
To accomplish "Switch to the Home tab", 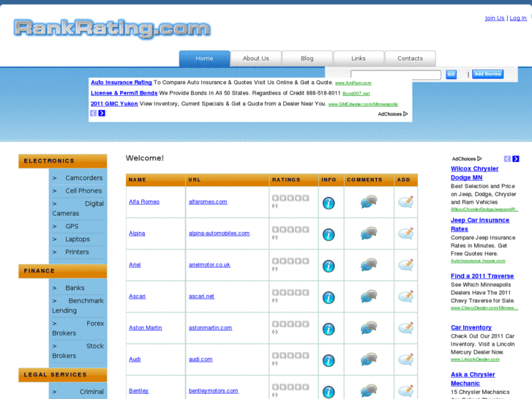I will click(x=205, y=59).
